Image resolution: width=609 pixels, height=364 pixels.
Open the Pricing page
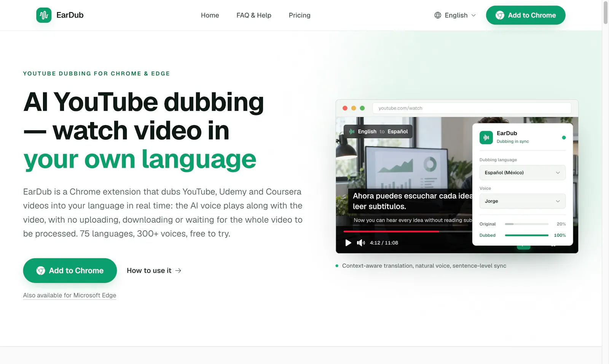(x=300, y=15)
